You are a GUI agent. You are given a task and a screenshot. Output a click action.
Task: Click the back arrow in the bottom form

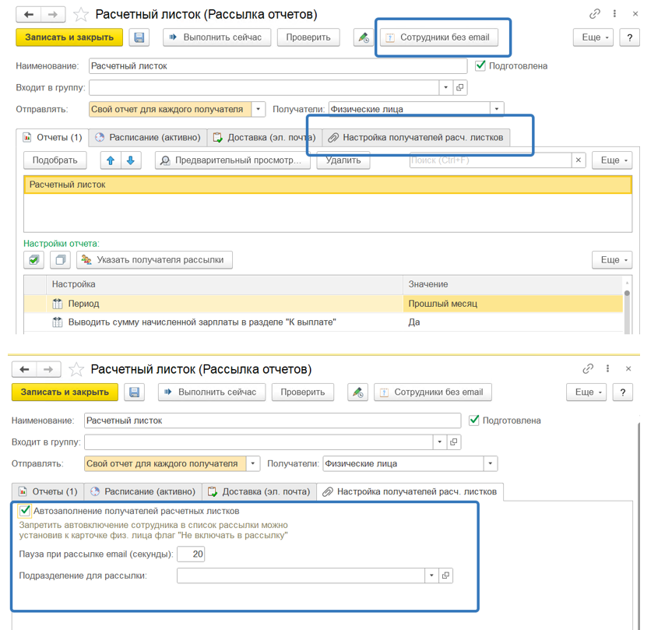(x=24, y=369)
